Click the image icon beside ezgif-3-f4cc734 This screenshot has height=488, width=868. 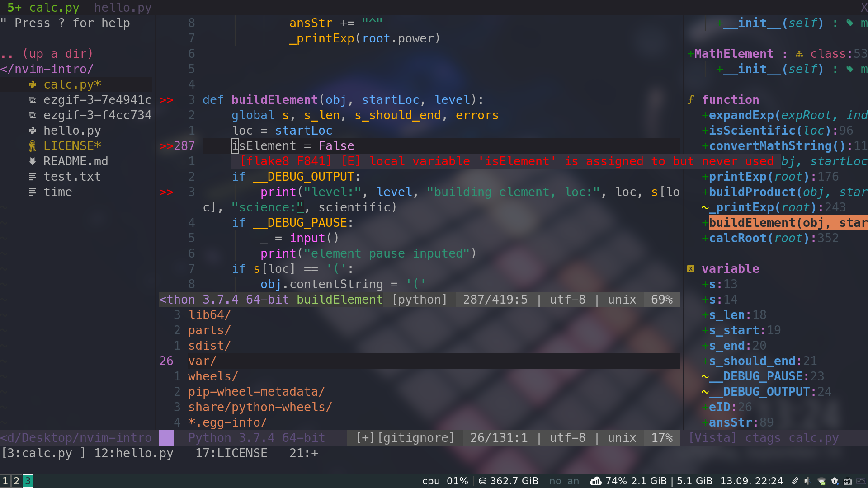pyautogui.click(x=33, y=115)
